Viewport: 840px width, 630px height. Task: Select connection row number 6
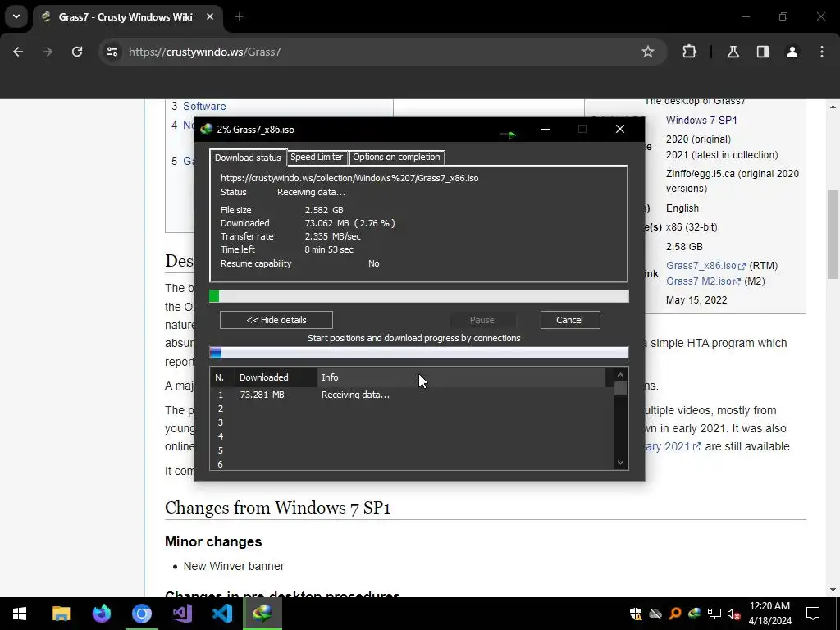[412, 464]
